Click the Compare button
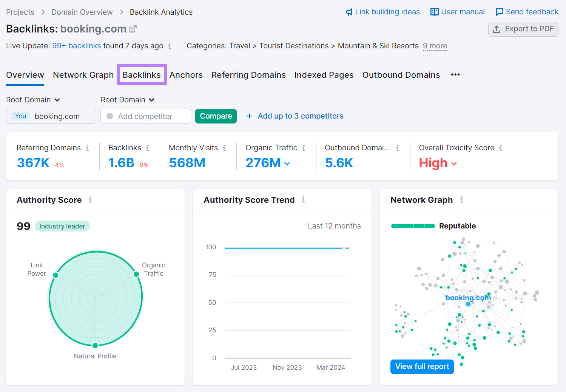Screen dimensions: 566x392 pyautogui.click(x=216, y=116)
